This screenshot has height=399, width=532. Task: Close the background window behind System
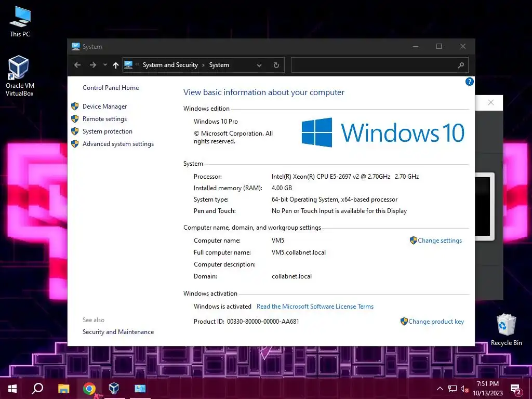coord(490,102)
